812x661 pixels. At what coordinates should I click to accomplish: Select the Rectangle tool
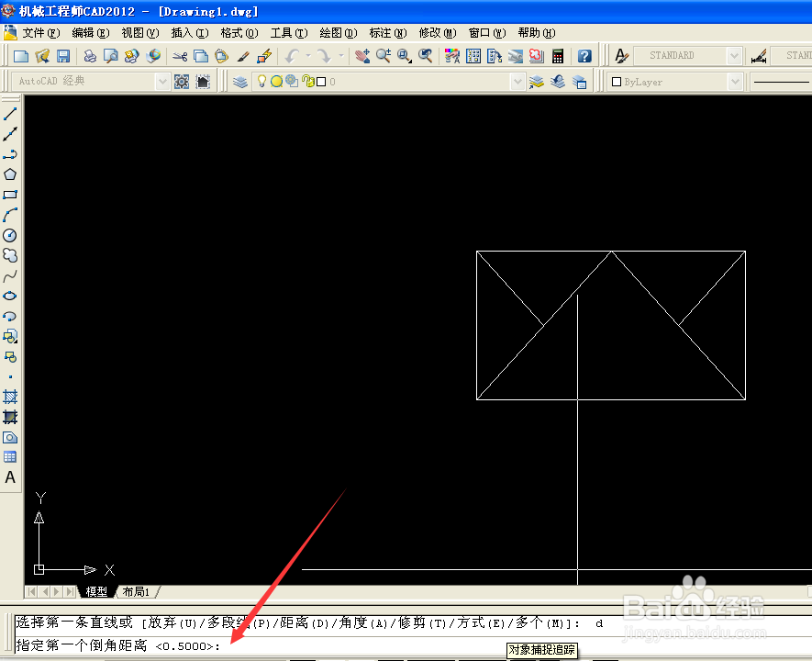[x=10, y=195]
